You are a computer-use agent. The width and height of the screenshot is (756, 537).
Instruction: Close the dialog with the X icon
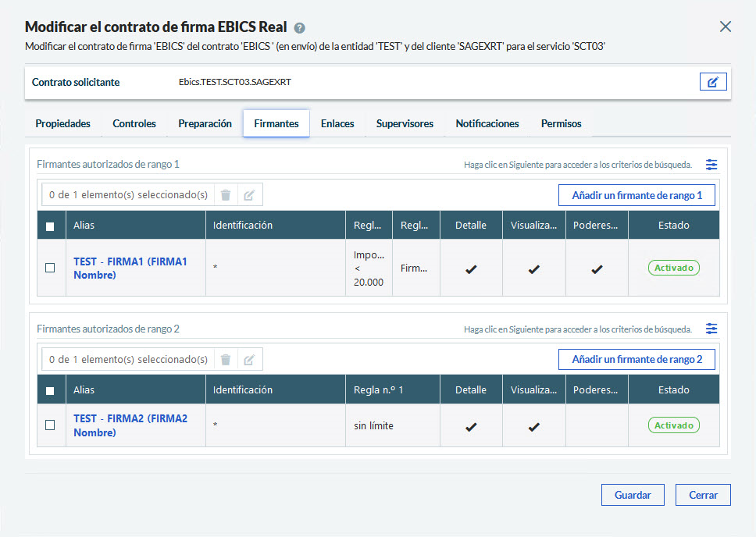coord(725,27)
